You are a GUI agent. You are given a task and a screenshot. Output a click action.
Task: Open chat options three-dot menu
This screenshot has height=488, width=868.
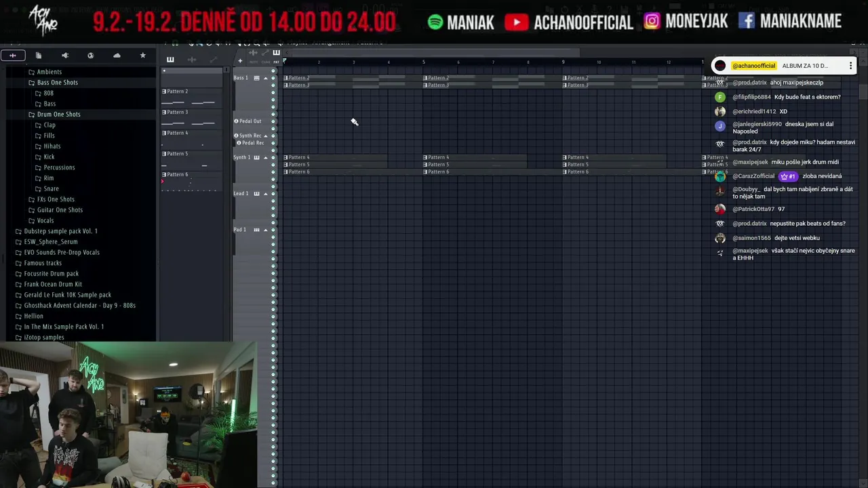click(850, 66)
